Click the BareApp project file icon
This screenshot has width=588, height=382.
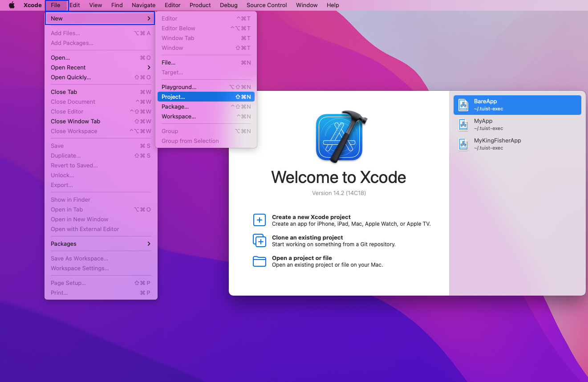click(463, 105)
